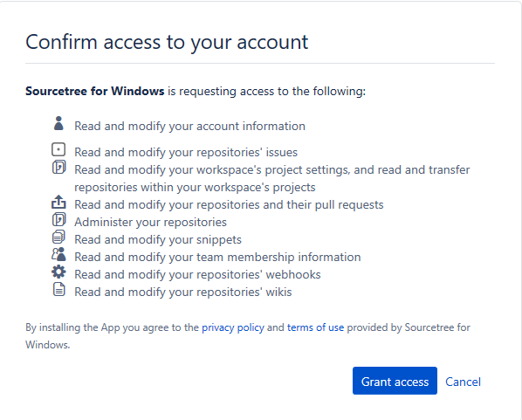
Task: Select 'Read and modify your repositories' issues' text
Action: click(186, 152)
